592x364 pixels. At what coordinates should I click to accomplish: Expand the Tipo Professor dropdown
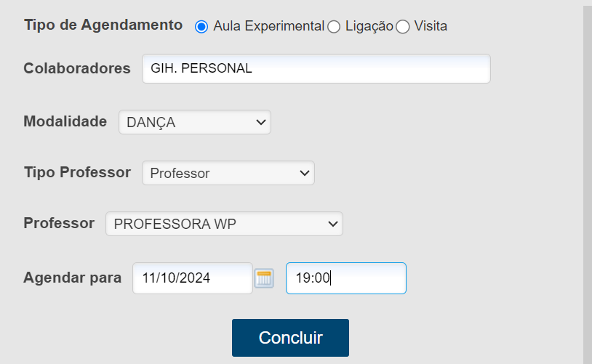click(228, 173)
